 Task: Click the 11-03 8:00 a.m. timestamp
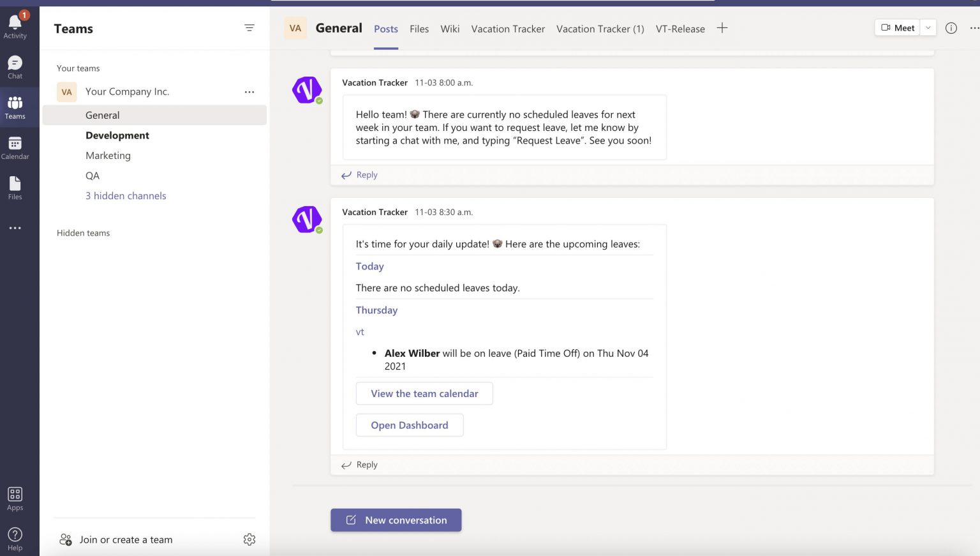pos(444,82)
